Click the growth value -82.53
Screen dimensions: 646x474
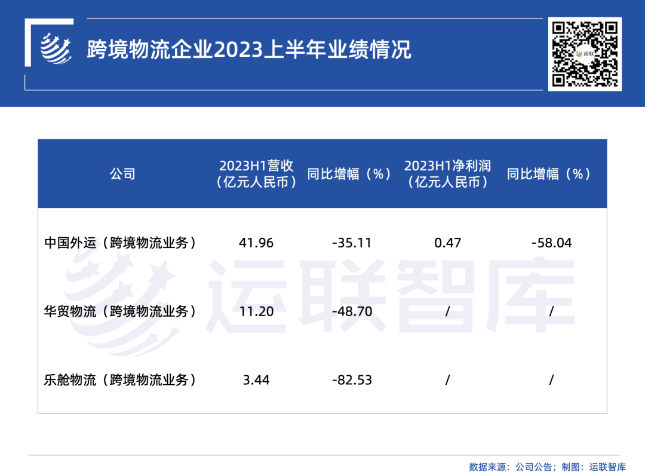(352, 380)
